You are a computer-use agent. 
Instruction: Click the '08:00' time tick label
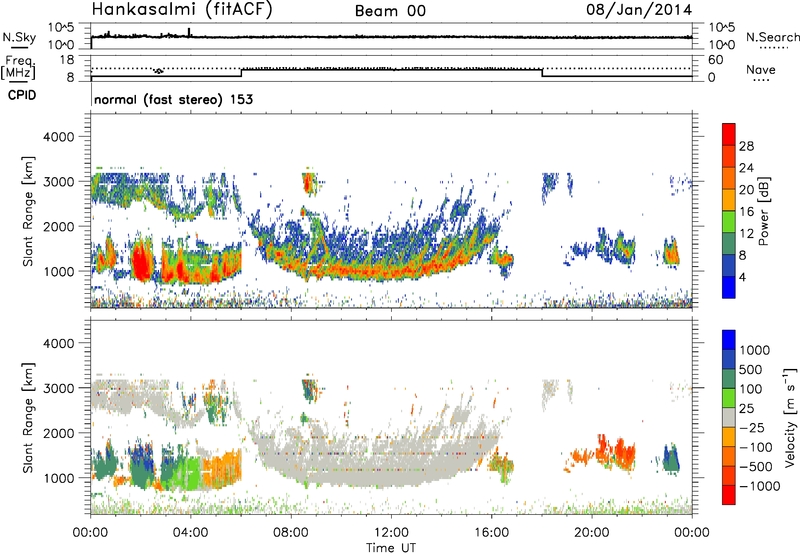pyautogui.click(x=291, y=533)
